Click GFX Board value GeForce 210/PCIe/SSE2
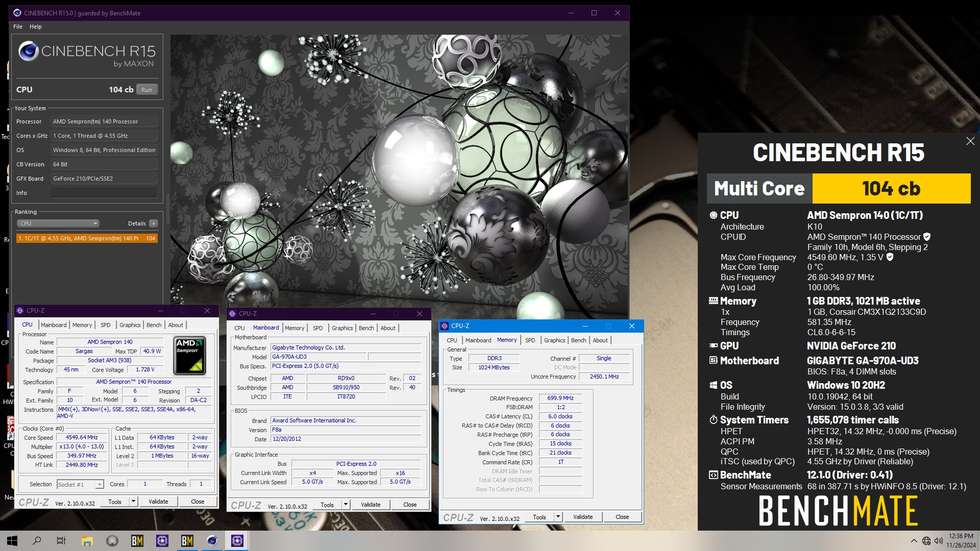980x551 pixels. pos(104,179)
